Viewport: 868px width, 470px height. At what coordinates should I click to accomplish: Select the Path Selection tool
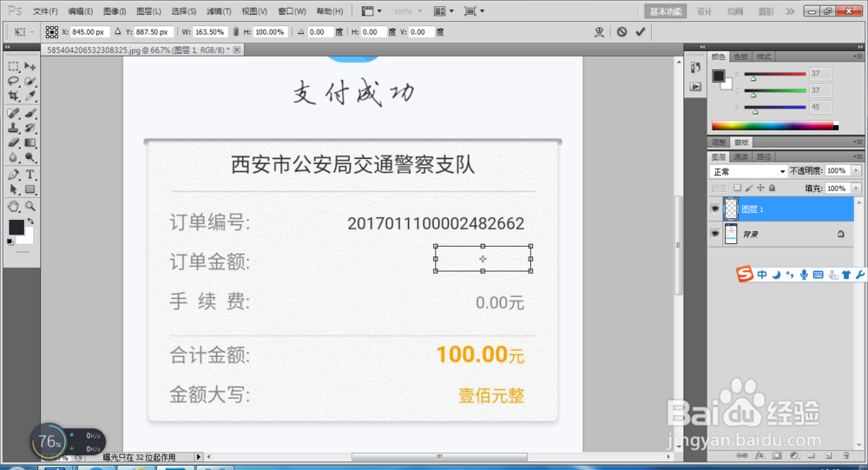click(14, 189)
